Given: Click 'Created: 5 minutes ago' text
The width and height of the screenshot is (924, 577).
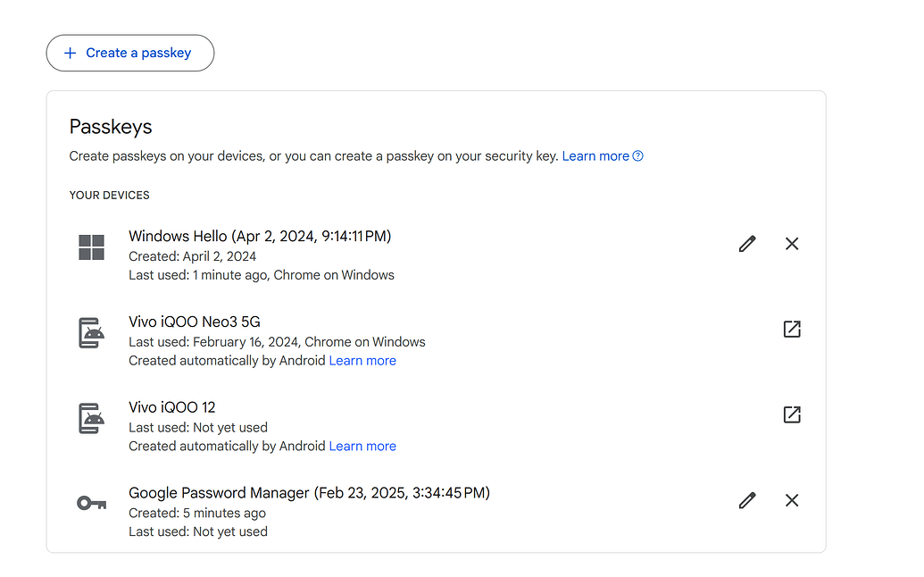Looking at the screenshot, I should click(197, 514).
